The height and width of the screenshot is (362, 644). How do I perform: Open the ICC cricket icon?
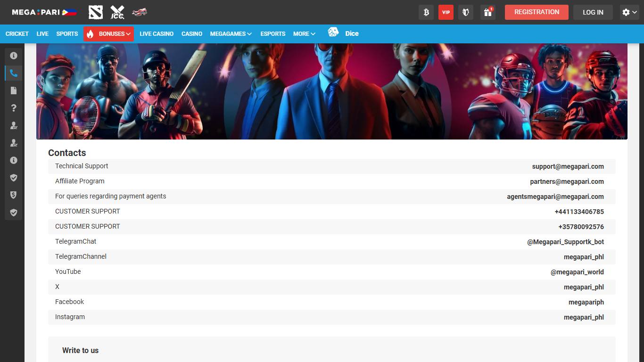tap(117, 12)
